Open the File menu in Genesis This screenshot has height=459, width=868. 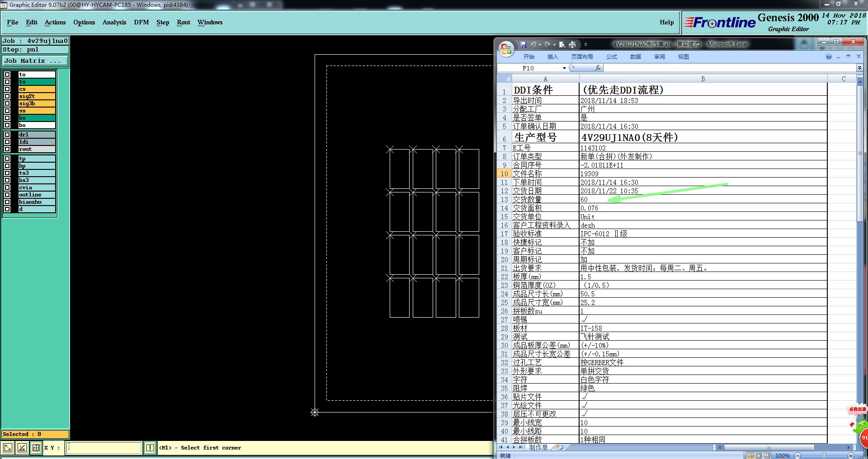(13, 22)
